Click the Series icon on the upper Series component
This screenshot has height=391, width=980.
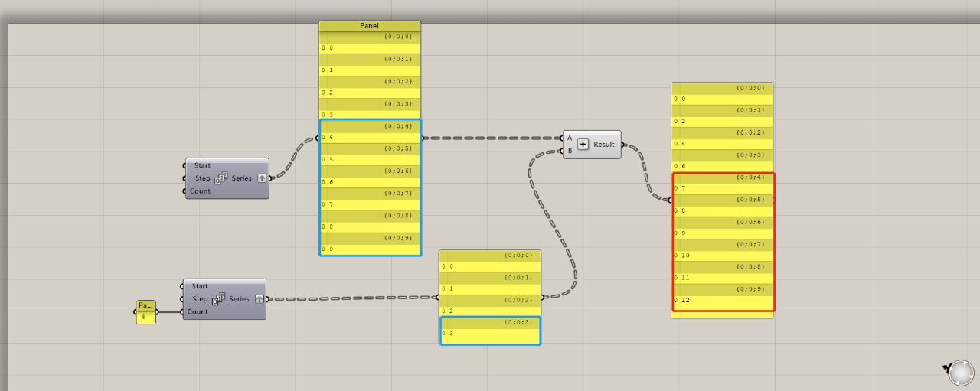point(220,178)
